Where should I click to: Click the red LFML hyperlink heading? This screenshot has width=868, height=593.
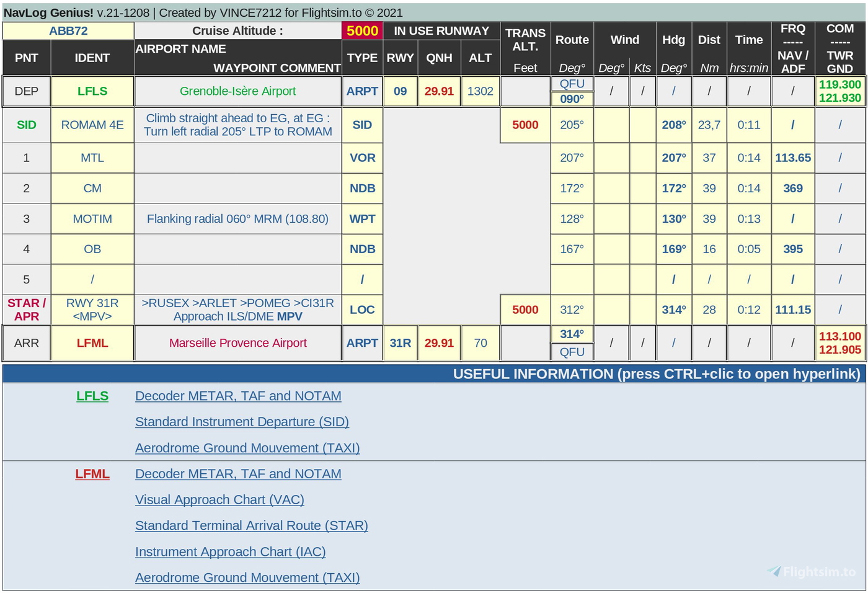coord(92,474)
